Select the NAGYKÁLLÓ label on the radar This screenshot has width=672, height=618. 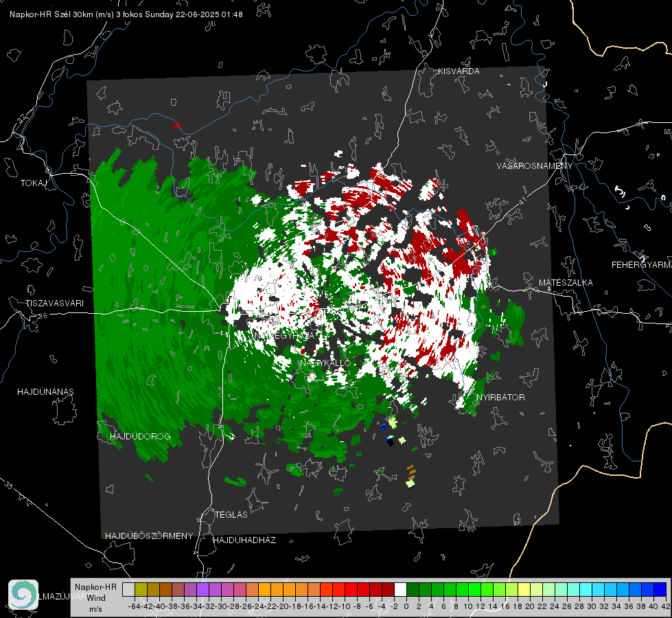[325, 363]
